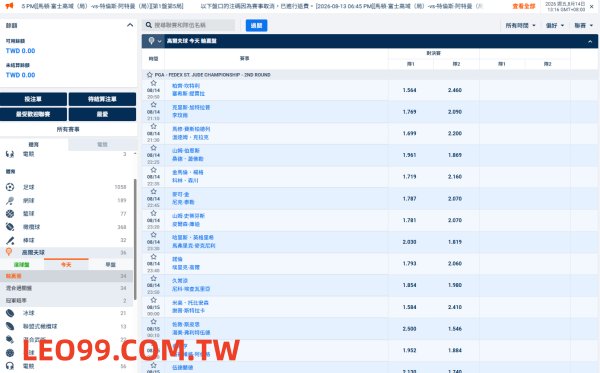The width and height of the screenshot is (600, 373).
Task: Star the match with odds 1.787
Action: [153, 191]
